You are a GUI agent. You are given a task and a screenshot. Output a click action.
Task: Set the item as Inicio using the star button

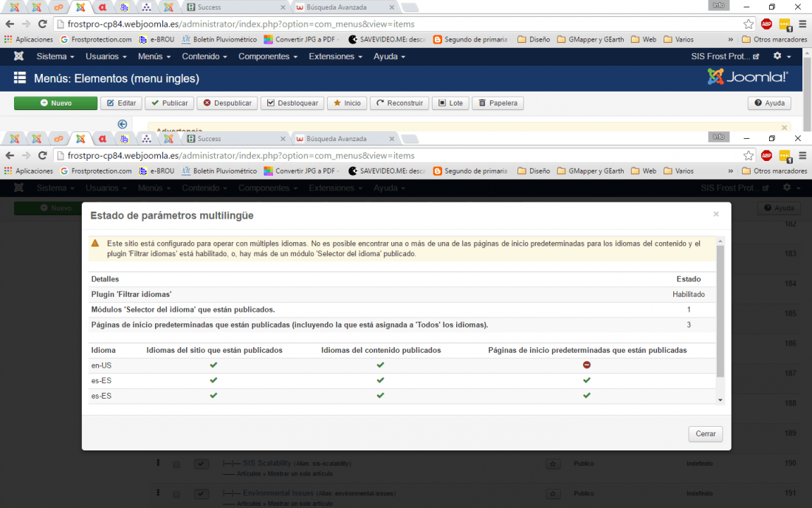[x=347, y=103]
